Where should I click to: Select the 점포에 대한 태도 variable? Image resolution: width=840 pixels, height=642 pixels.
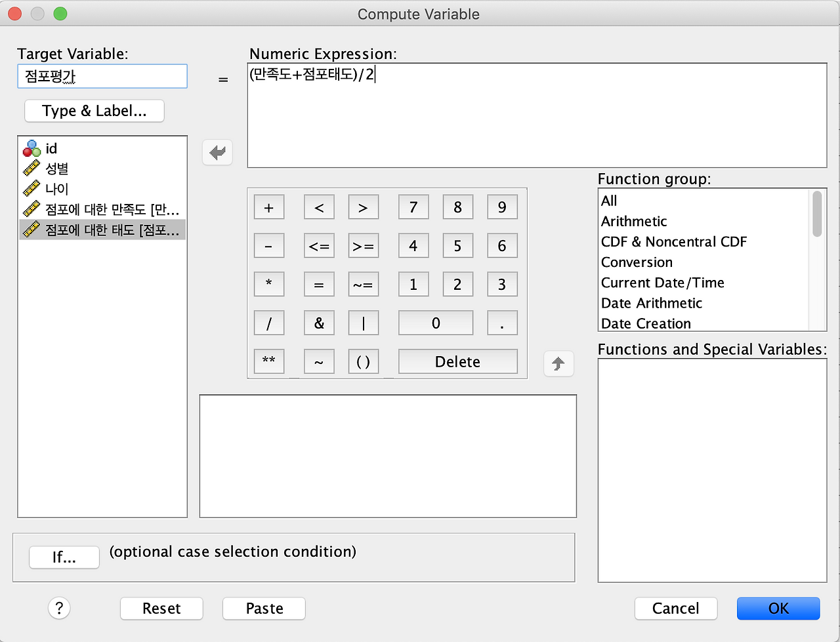tap(102, 230)
